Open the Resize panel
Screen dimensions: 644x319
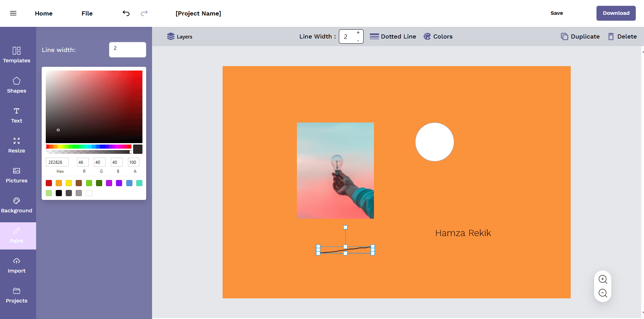tap(17, 145)
